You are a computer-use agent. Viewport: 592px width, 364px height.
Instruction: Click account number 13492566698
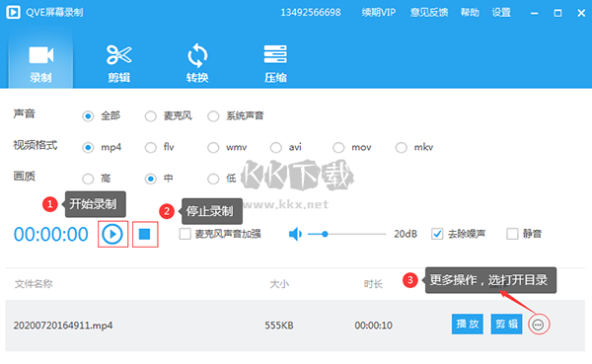(x=311, y=13)
